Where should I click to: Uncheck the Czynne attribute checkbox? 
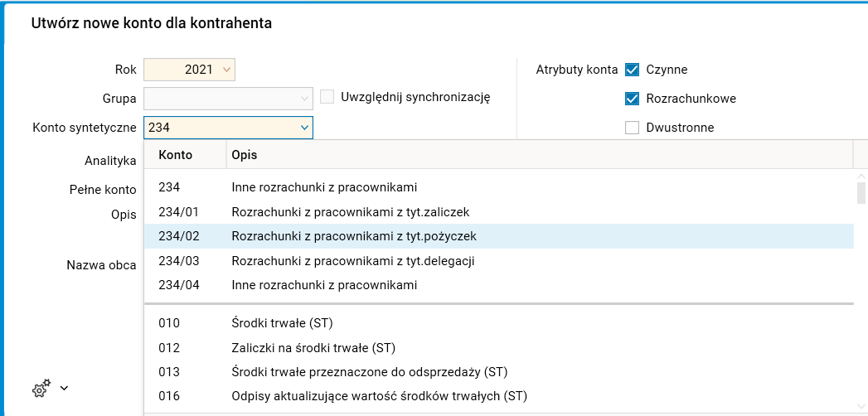pos(633,70)
